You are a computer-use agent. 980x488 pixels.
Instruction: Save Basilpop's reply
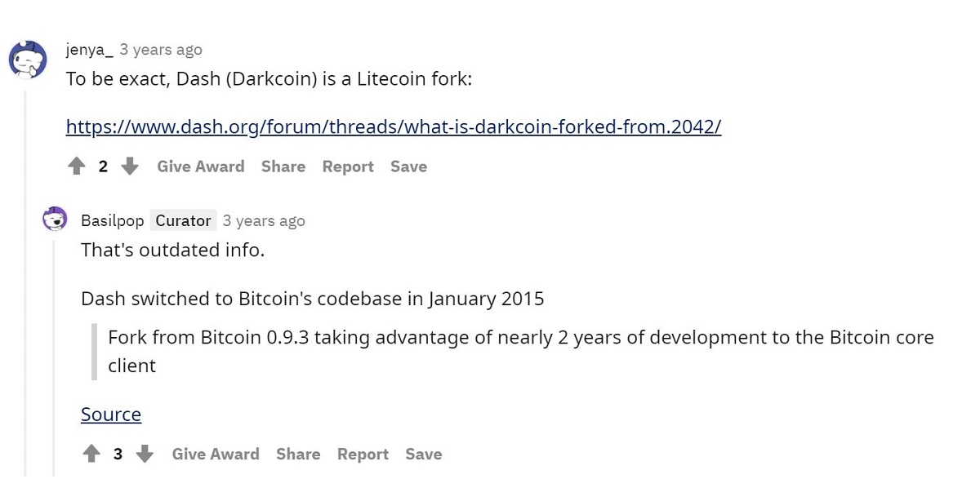pyautogui.click(x=423, y=455)
